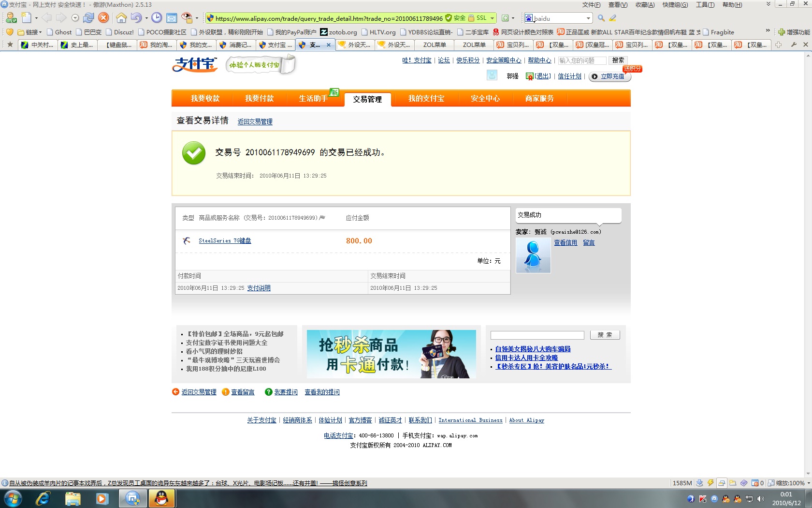The height and width of the screenshot is (508, 812).
Task: Click the full screen toolbar icon
Action: tap(172, 18)
